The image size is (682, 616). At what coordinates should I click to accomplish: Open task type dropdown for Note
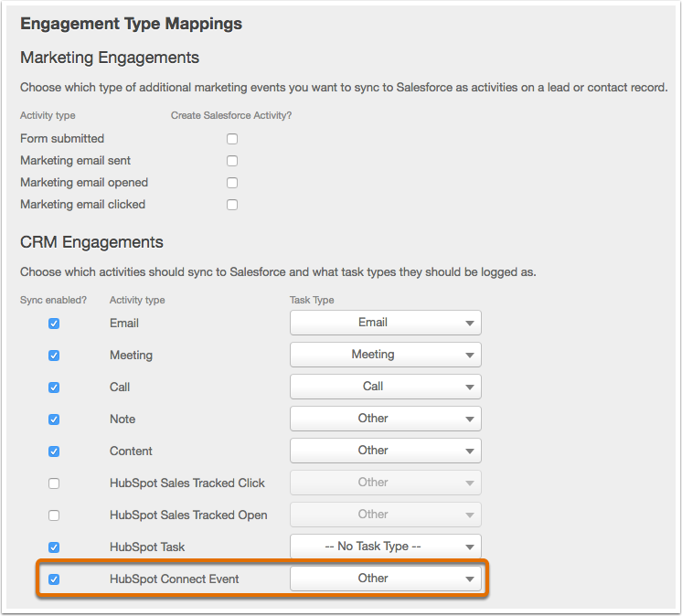coord(386,419)
